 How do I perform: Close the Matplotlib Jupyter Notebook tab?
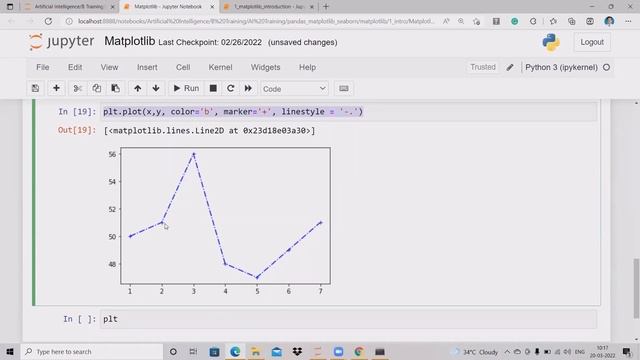pyautogui.click(x=212, y=7)
